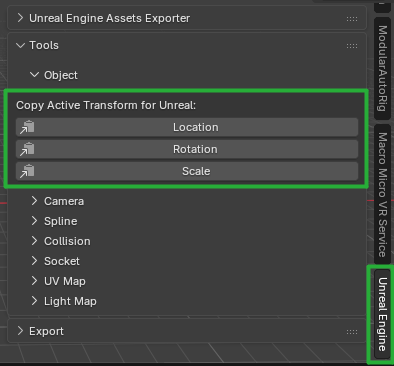Expand the Camera subpanel
Viewport: 394px width, 366px height.
pyautogui.click(x=34, y=201)
